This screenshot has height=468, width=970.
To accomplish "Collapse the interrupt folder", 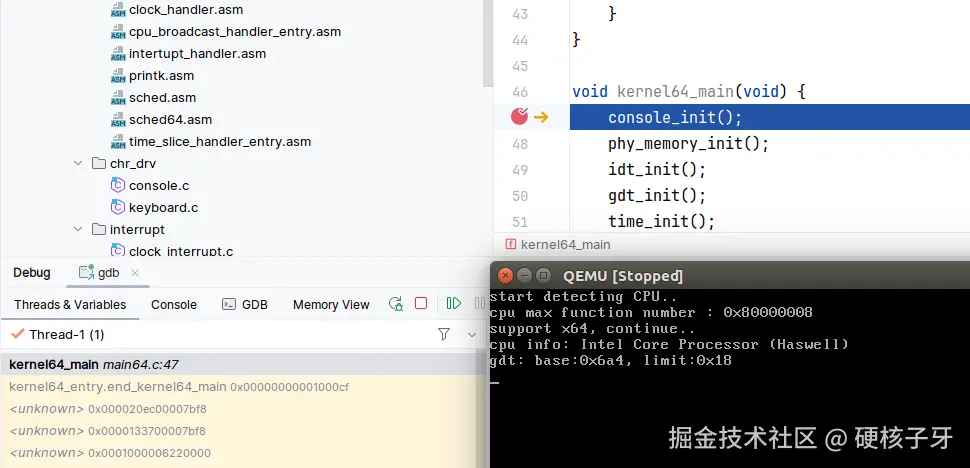I will tap(78, 229).
